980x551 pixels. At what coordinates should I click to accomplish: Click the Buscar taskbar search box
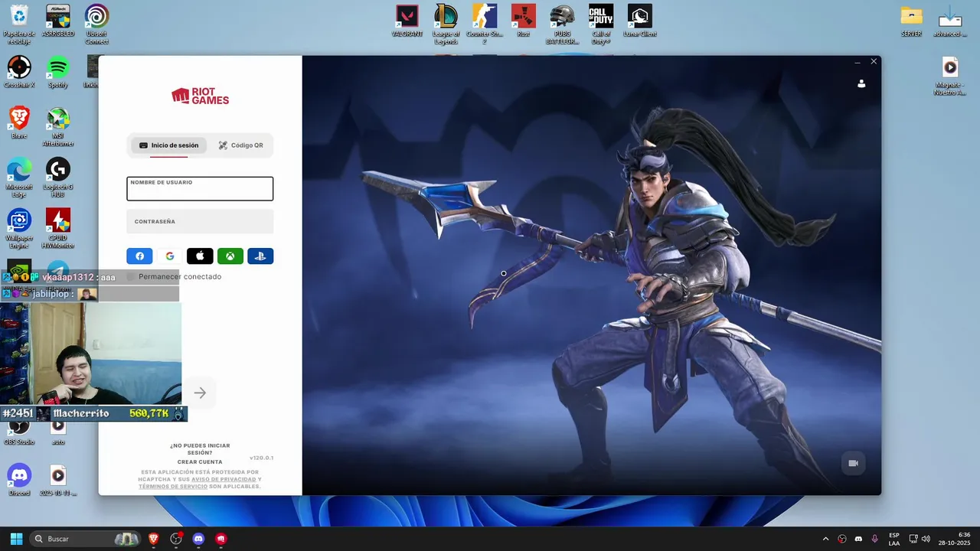click(87, 539)
